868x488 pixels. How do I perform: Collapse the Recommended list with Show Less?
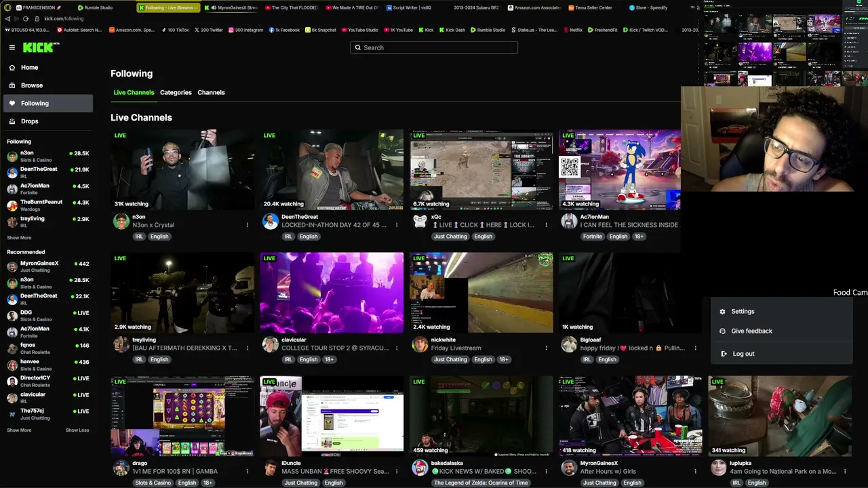click(x=77, y=430)
